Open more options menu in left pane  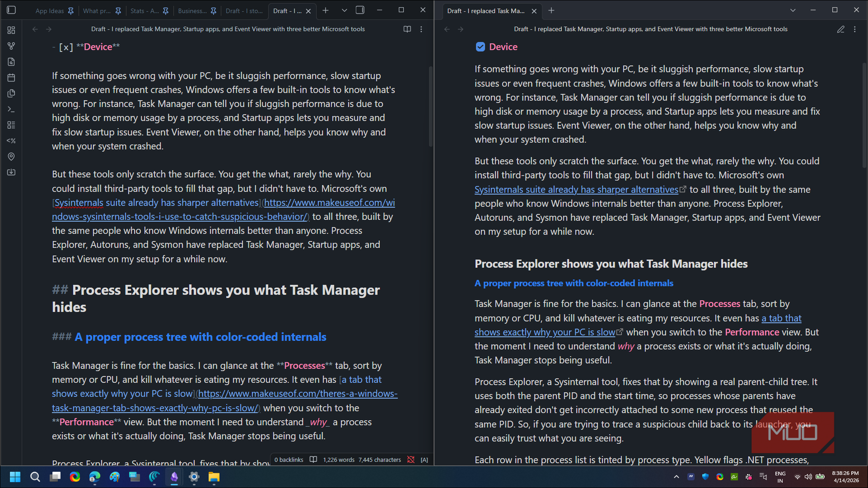(x=421, y=29)
